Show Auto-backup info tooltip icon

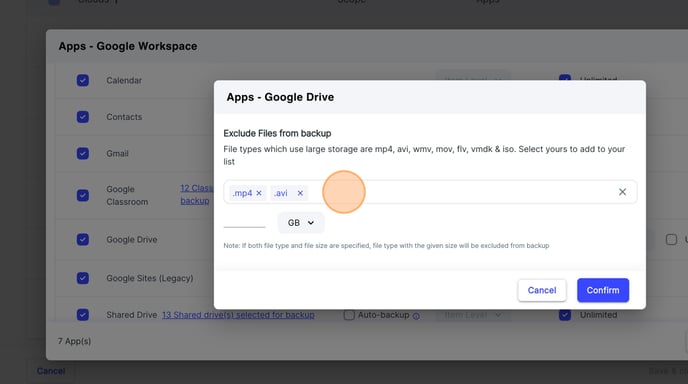coord(416,316)
